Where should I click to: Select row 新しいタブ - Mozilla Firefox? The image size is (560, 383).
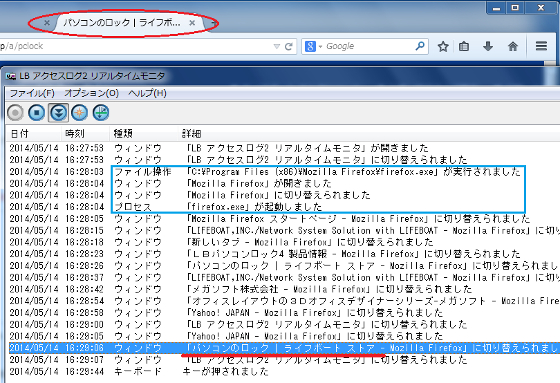(x=284, y=242)
